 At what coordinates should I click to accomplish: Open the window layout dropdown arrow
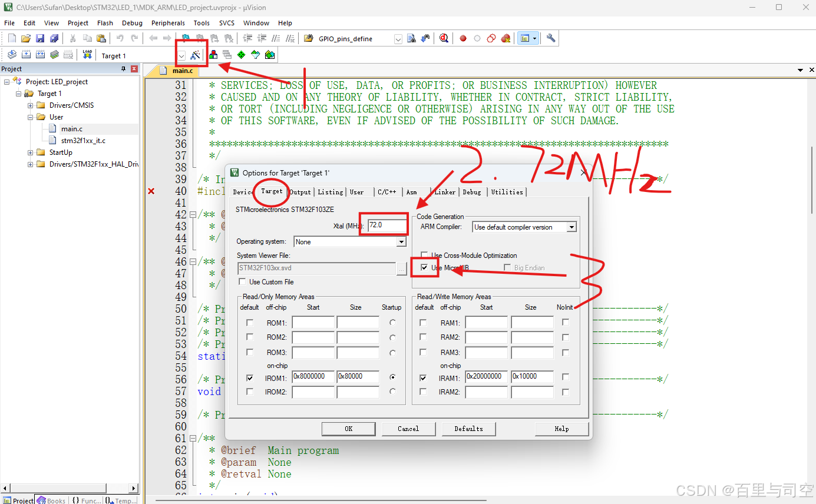click(534, 38)
